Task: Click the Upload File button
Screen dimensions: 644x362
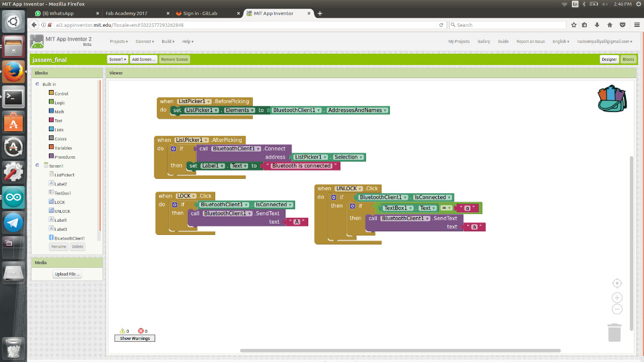Action: pos(67,274)
